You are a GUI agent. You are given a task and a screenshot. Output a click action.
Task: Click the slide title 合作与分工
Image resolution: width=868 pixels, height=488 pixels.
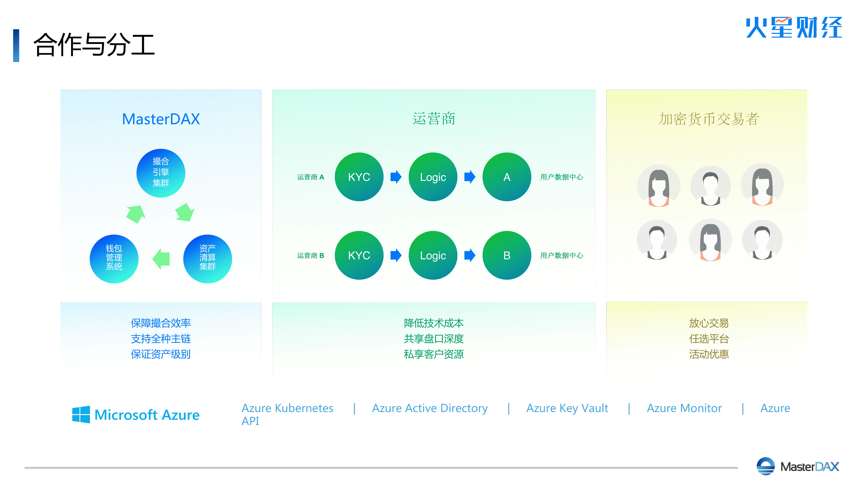[94, 45]
